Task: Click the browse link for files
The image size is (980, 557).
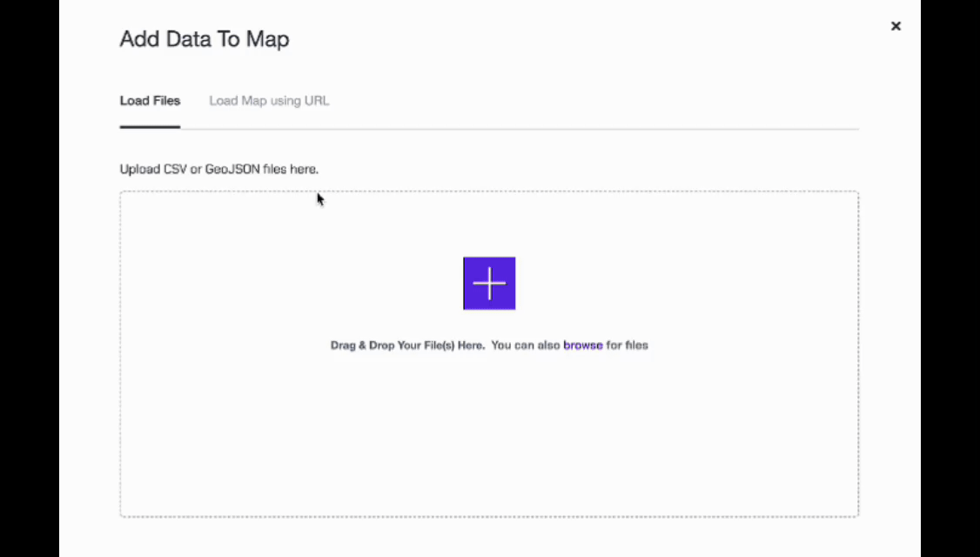Action: (582, 345)
